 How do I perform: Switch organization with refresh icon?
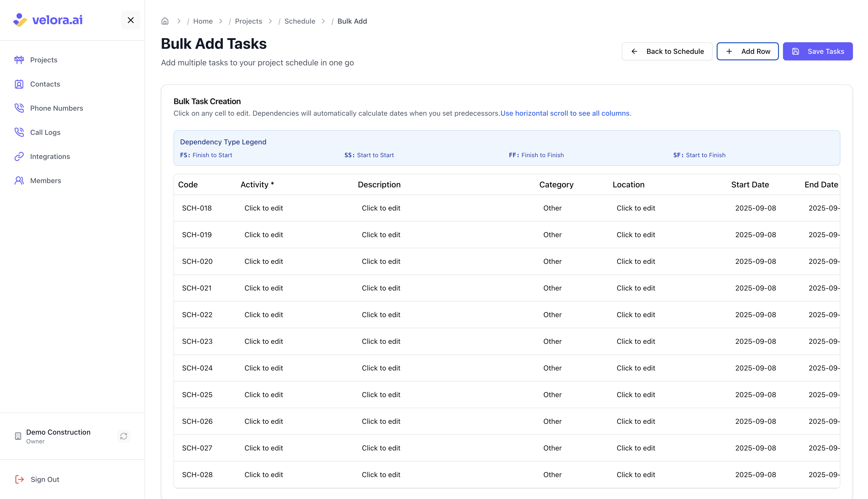coord(124,436)
